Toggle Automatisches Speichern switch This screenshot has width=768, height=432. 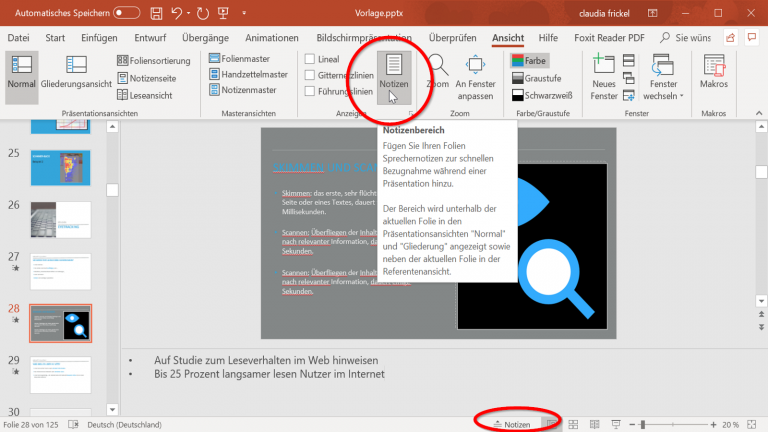[x=127, y=13]
